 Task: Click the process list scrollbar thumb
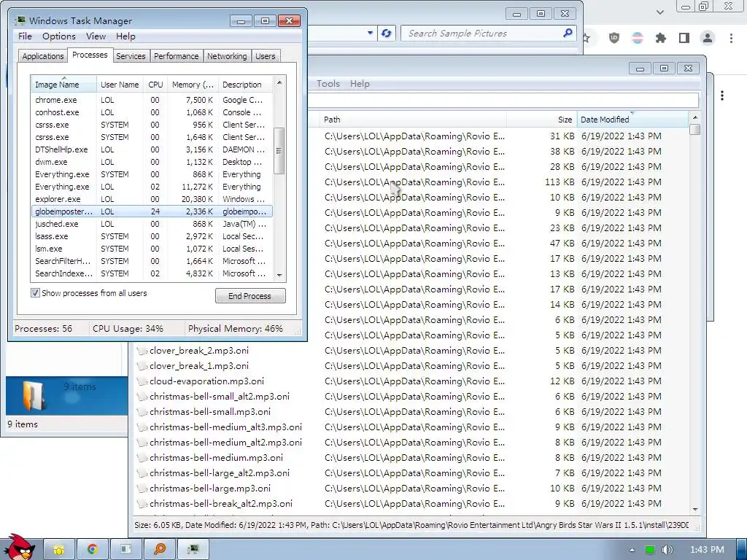(x=279, y=150)
